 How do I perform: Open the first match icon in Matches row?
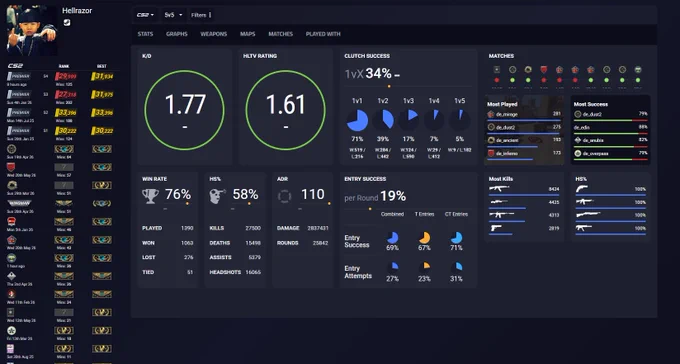[x=497, y=69]
